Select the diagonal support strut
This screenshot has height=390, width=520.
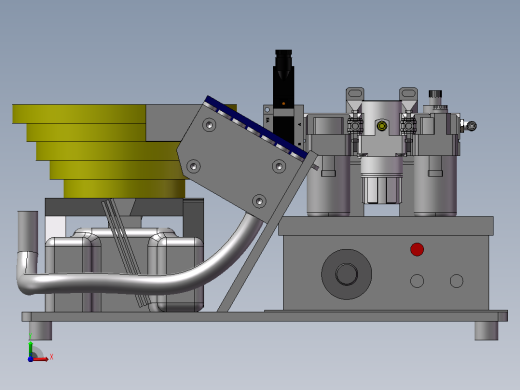[x=267, y=232]
